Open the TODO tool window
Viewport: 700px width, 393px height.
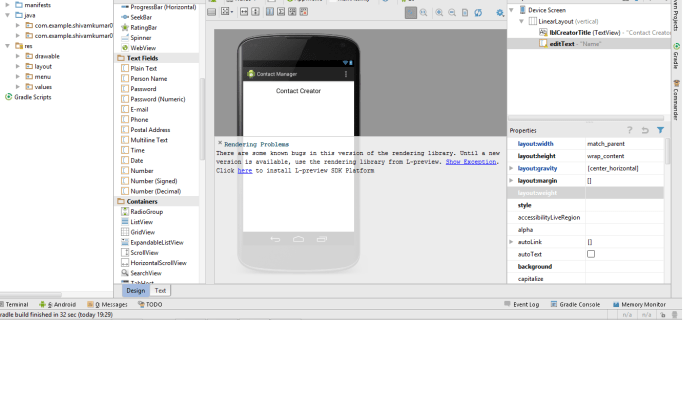coord(150,304)
